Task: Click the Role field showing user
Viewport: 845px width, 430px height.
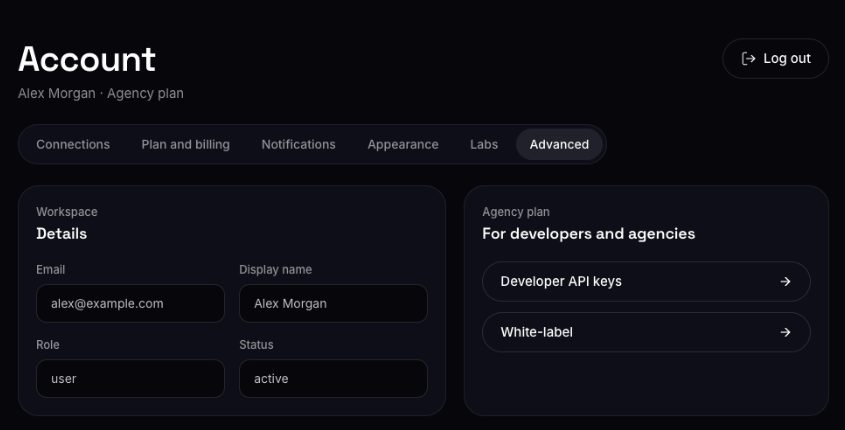Action: (130, 379)
